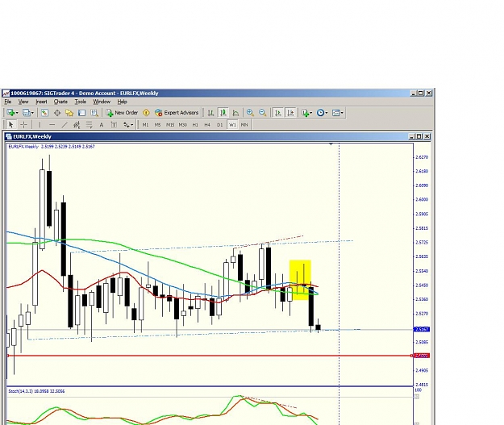The image size is (504, 425).
Task: Click the Stoch(14,3,3) indicator label
Action: coord(36,391)
